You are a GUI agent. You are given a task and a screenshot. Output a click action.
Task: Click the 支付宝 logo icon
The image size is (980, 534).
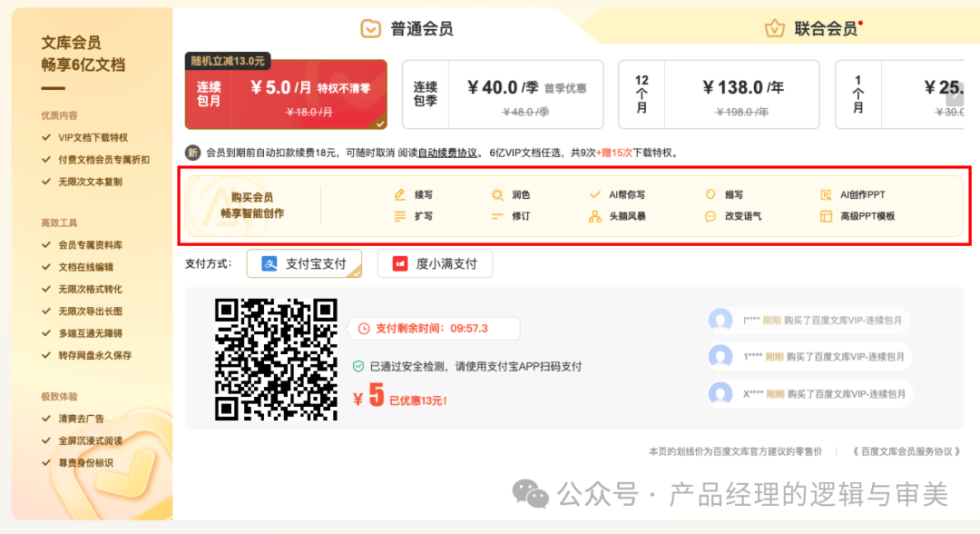pyautogui.click(x=269, y=264)
